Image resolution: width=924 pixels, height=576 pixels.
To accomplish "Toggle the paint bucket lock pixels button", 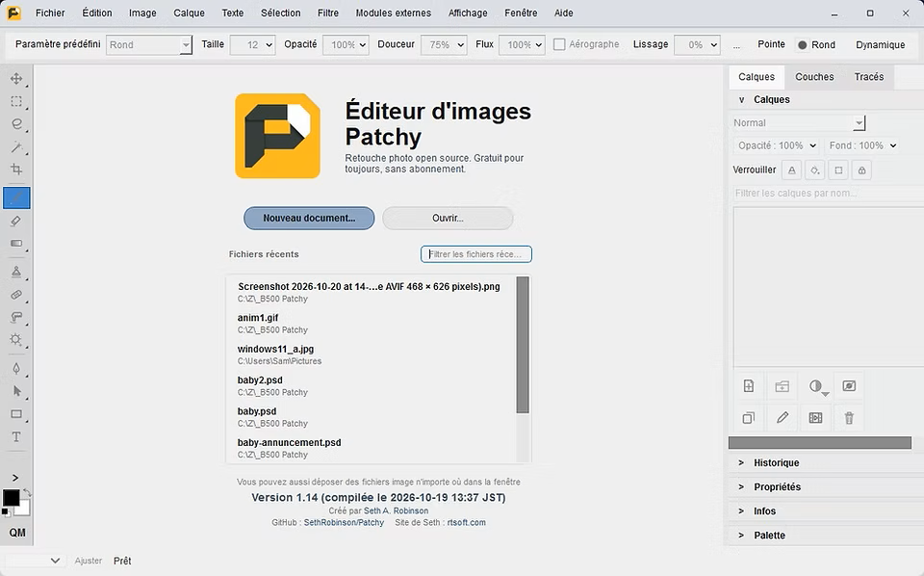I will (815, 170).
